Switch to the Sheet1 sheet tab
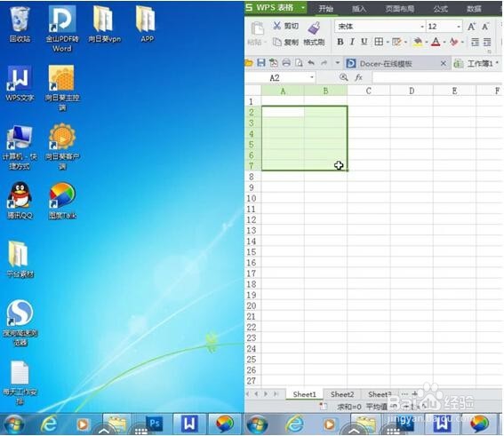This screenshot has height=436, width=504. [304, 394]
